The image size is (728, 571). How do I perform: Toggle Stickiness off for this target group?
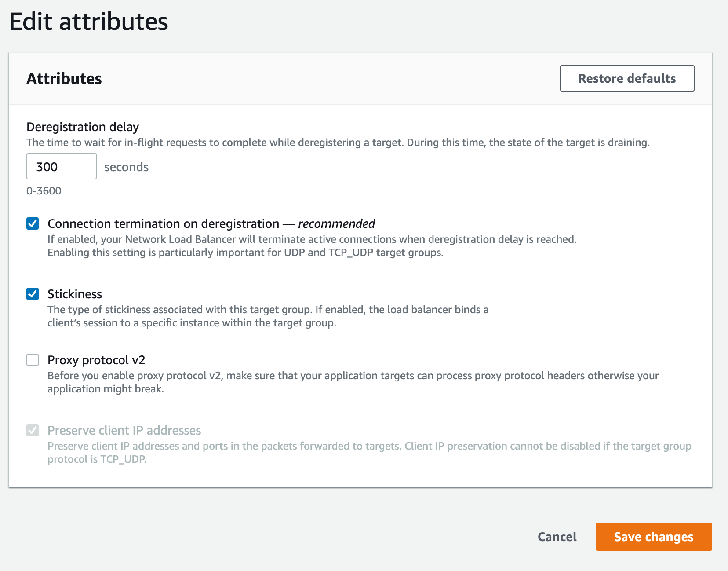[33, 294]
